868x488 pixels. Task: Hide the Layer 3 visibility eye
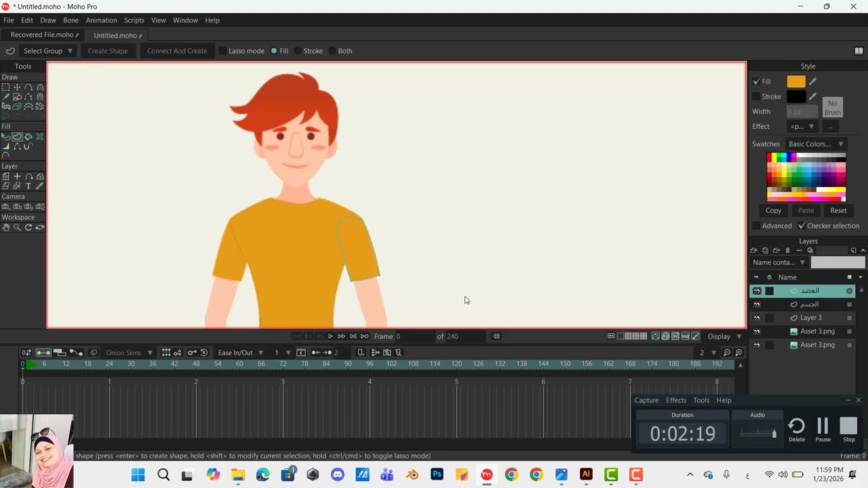(757, 318)
